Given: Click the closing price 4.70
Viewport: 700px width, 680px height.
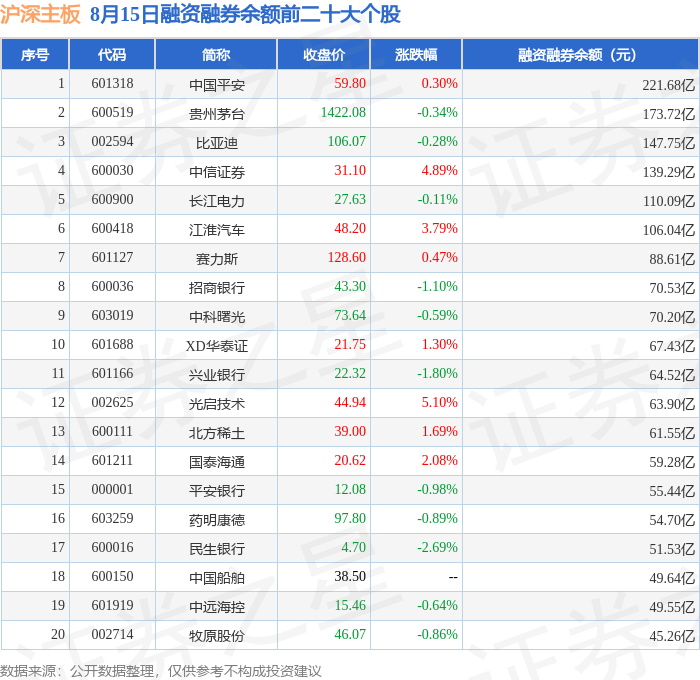Looking at the screenshot, I should [x=354, y=548].
